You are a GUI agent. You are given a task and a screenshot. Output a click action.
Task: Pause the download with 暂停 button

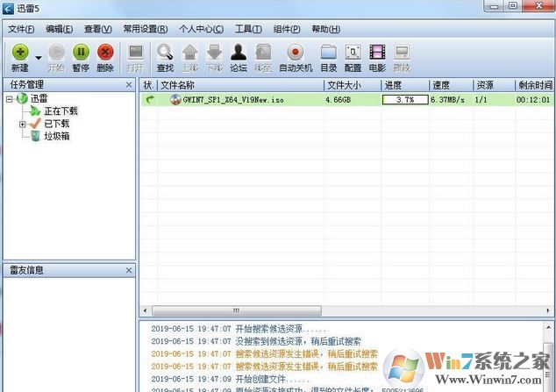[81, 53]
